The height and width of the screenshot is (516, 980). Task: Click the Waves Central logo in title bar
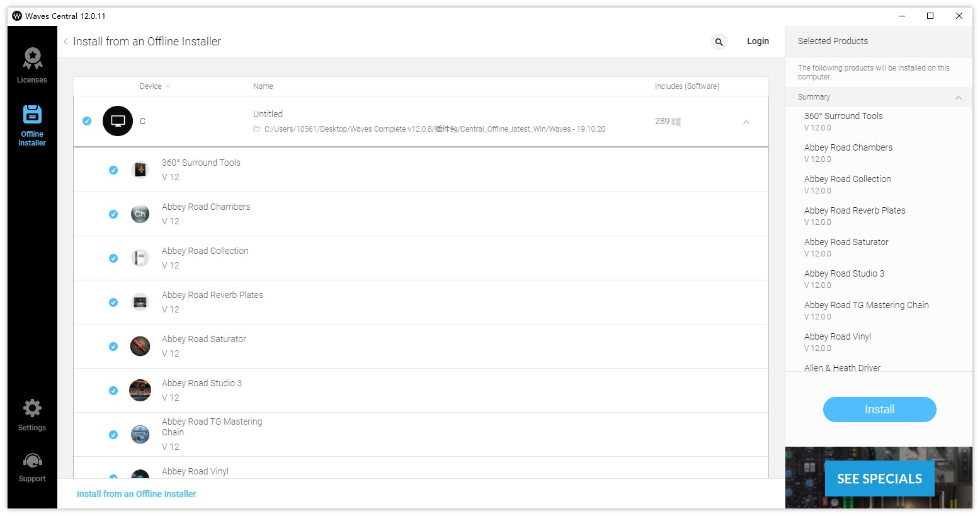pos(17,16)
